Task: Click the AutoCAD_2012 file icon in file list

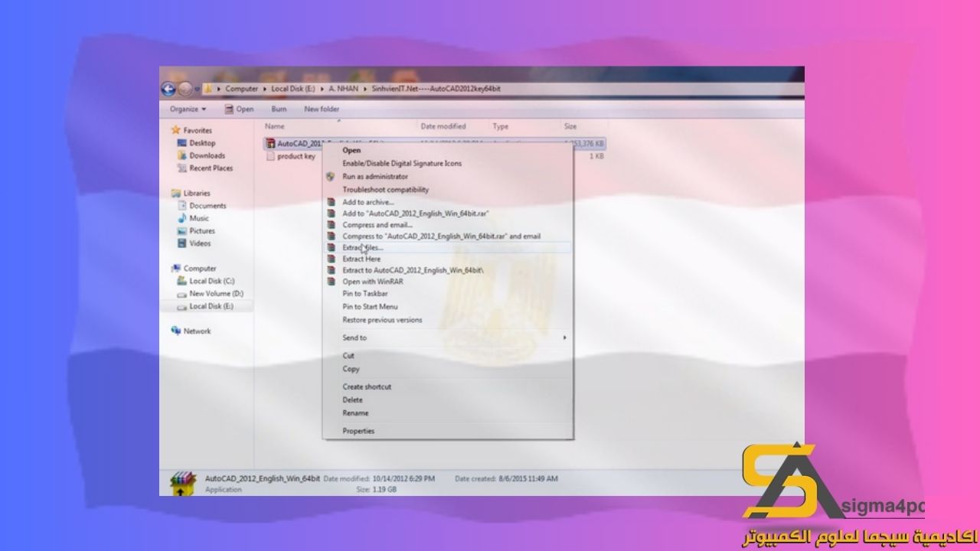Action: pyautogui.click(x=270, y=143)
